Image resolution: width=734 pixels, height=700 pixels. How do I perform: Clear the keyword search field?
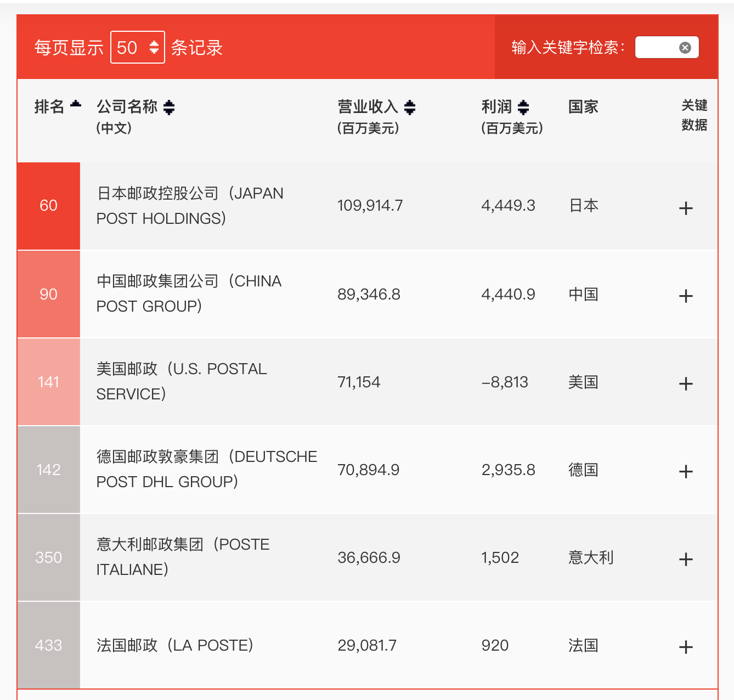pos(685,48)
